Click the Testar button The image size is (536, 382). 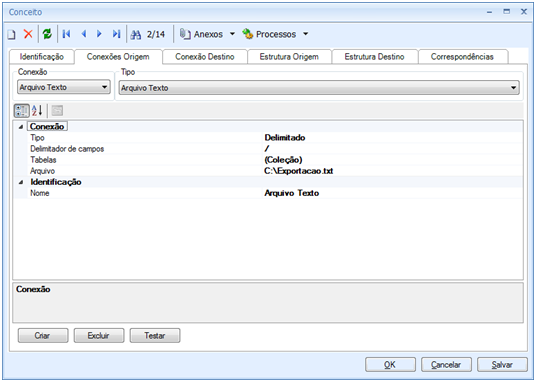(x=155, y=335)
